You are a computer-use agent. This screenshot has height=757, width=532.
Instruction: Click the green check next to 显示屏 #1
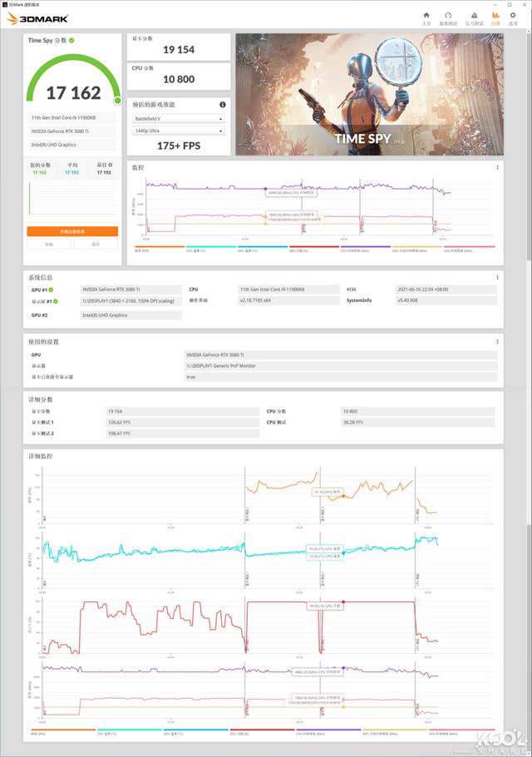click(x=56, y=301)
